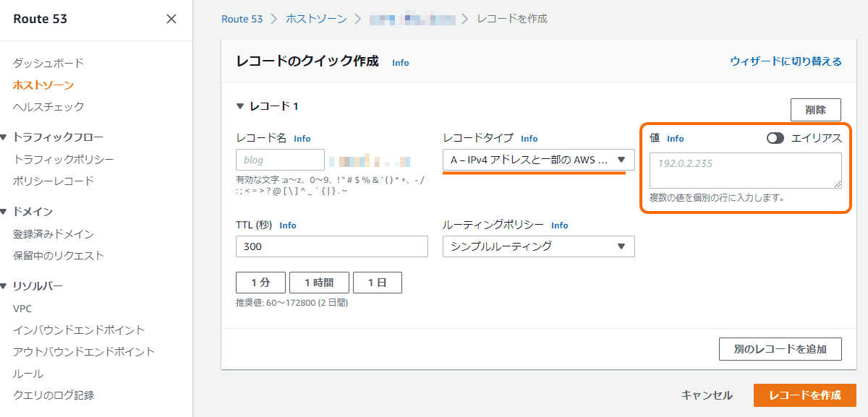Focus the 値 text area

(x=746, y=171)
